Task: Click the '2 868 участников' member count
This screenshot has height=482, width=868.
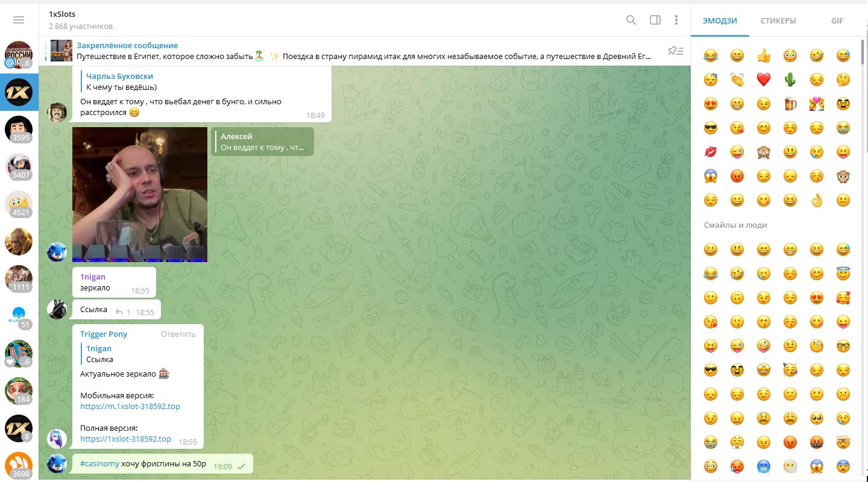Action: tap(81, 27)
